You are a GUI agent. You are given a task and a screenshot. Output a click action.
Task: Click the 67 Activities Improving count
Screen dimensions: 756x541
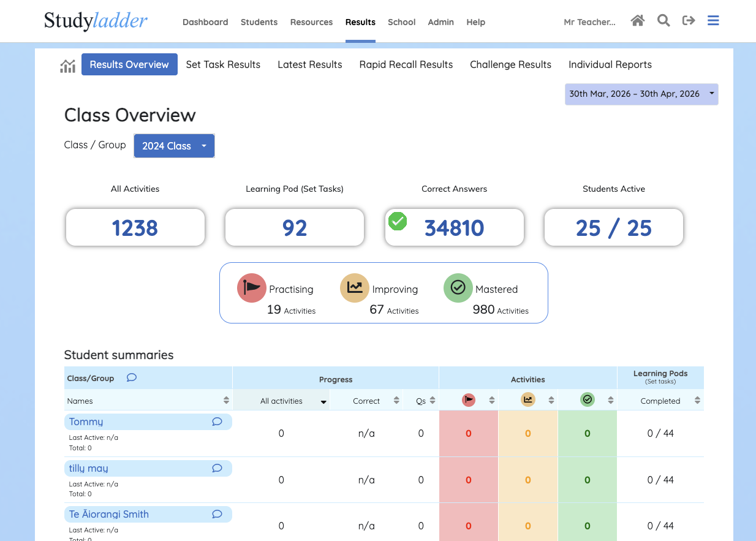[394, 310]
